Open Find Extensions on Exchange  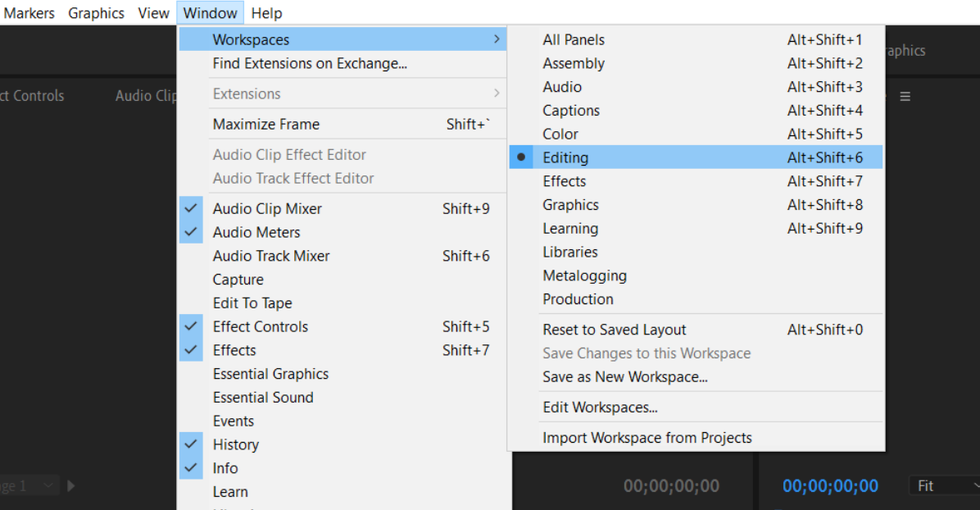point(310,63)
